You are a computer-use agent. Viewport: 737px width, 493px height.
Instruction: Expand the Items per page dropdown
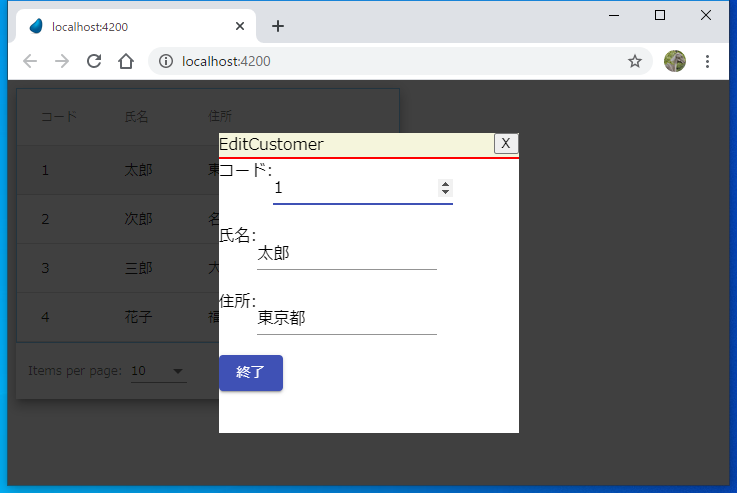[x=158, y=372]
